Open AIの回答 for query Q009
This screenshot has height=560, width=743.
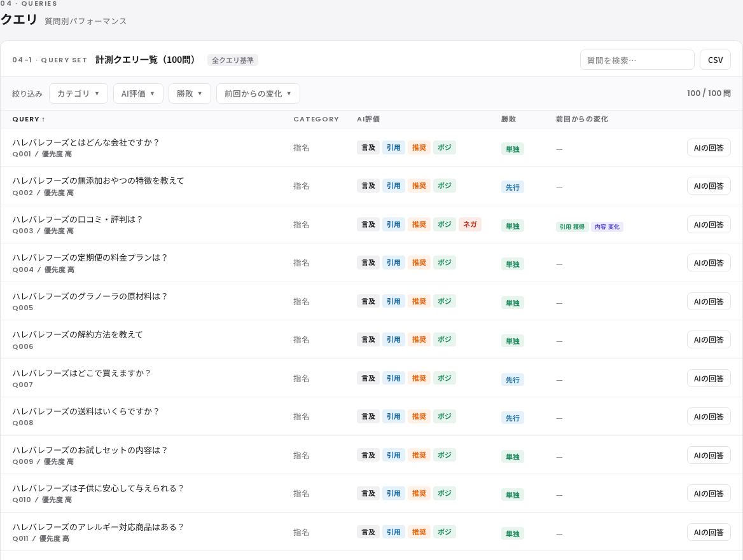pos(709,455)
